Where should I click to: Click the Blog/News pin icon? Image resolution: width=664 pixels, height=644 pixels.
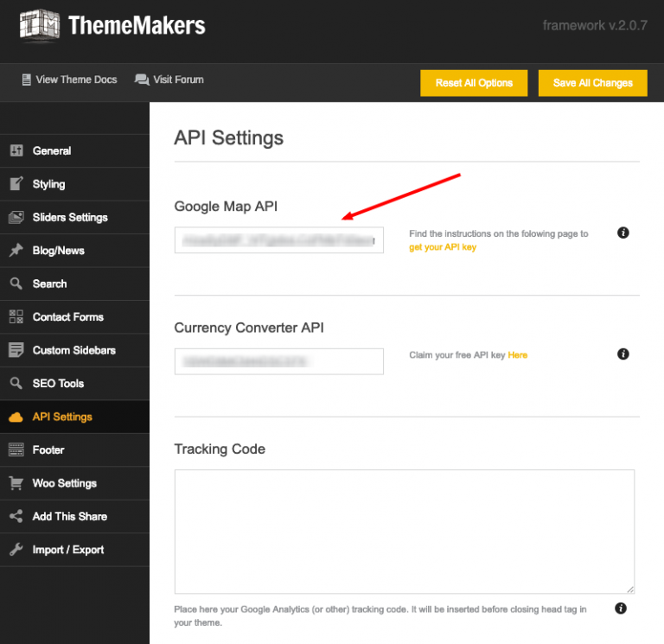tap(16, 250)
